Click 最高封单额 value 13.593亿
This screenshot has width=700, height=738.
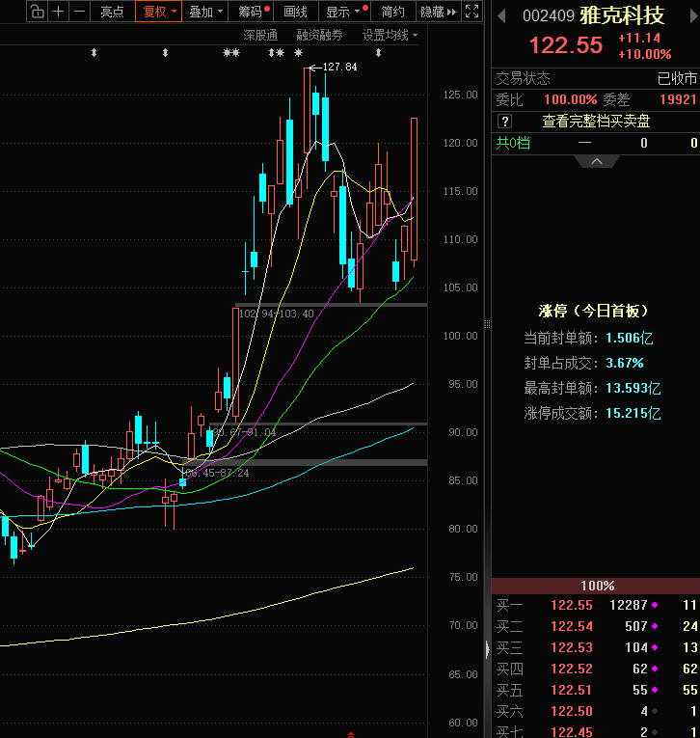coord(633,389)
